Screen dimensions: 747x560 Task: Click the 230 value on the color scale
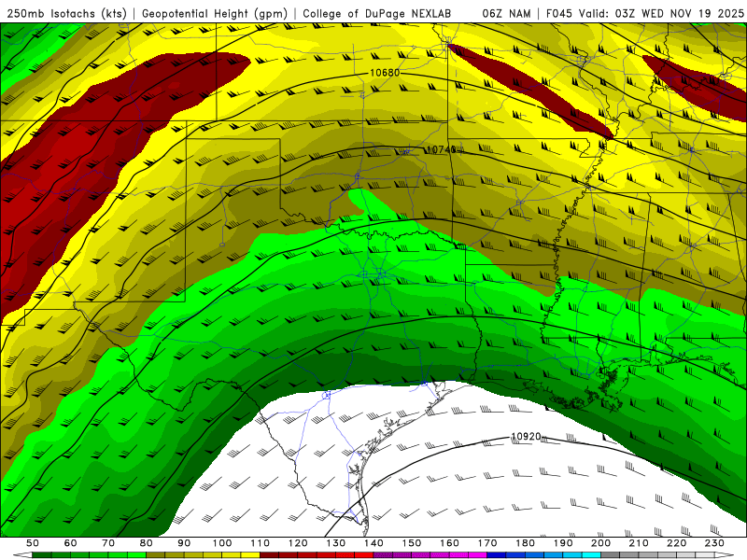pos(714,543)
